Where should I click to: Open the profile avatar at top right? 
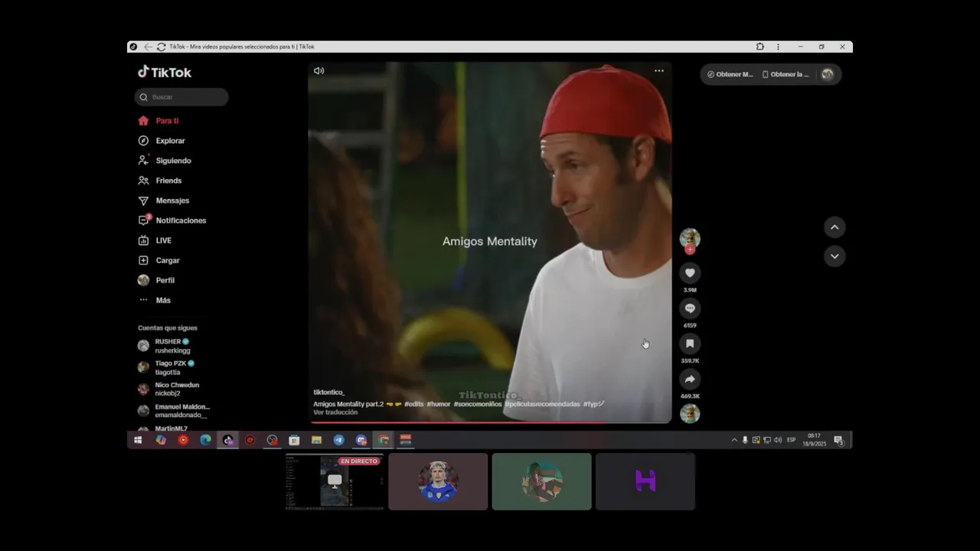point(827,74)
